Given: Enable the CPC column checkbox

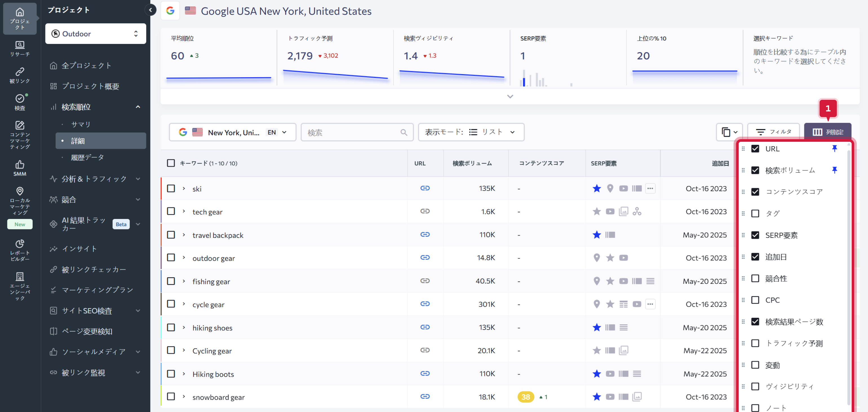Looking at the screenshot, I should click(755, 300).
